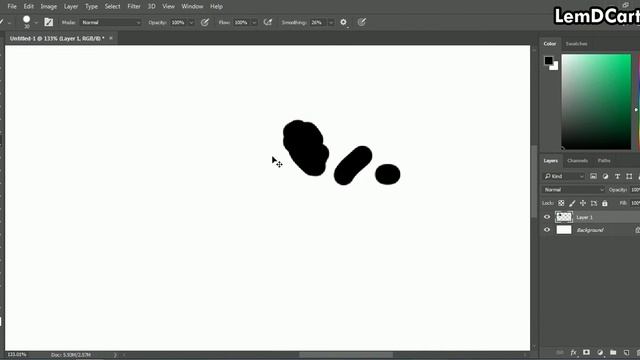Click the Smoothing value field
The width and height of the screenshot is (640, 360).
coord(318,22)
